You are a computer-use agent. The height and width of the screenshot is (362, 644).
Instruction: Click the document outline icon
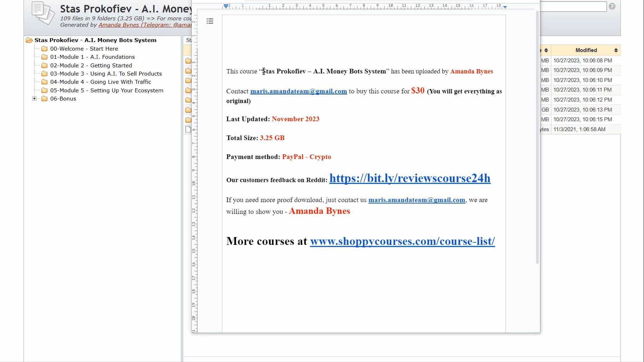(210, 21)
